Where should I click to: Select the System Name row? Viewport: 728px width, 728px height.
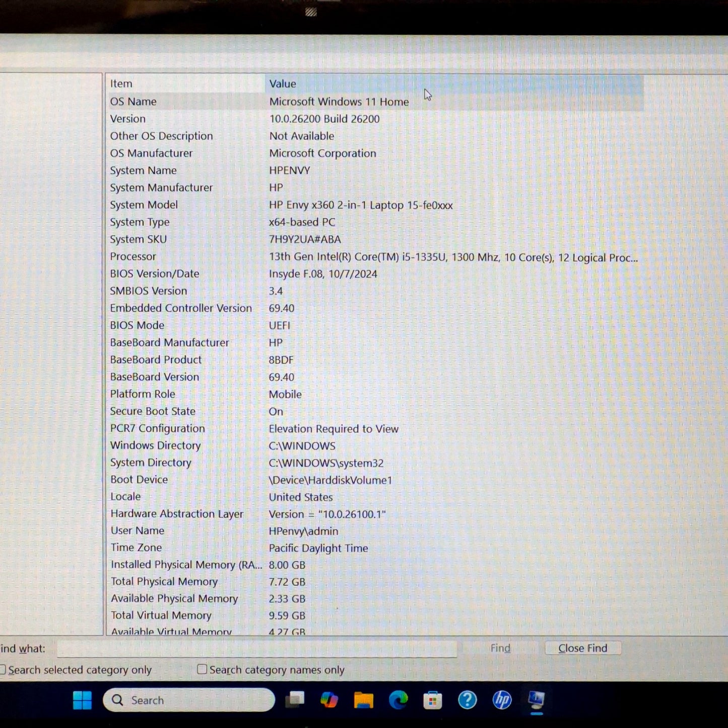375,170
